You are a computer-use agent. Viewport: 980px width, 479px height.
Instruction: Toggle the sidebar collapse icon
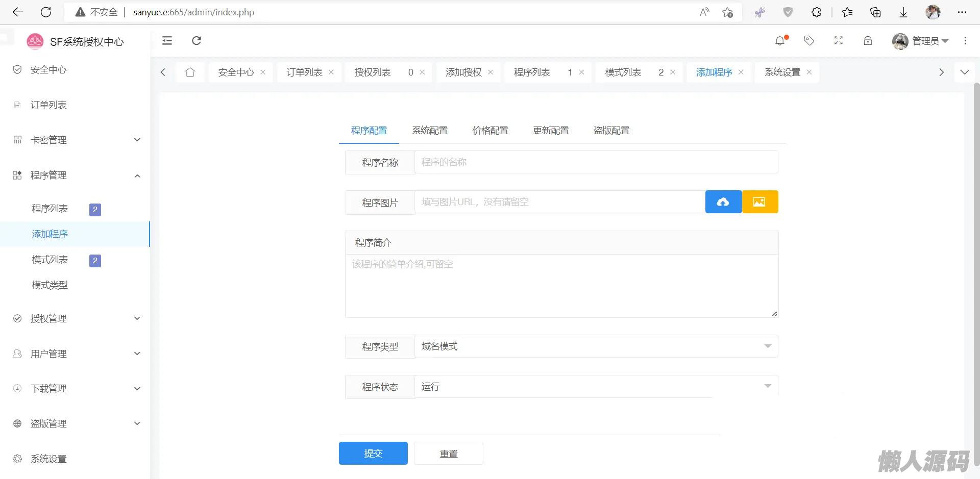pyautogui.click(x=167, y=41)
